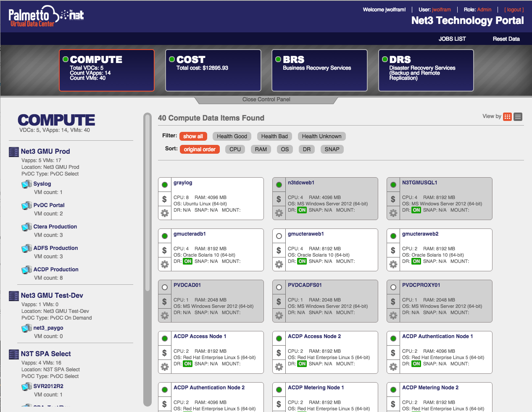Click the Reset Data menu item

coord(506,39)
